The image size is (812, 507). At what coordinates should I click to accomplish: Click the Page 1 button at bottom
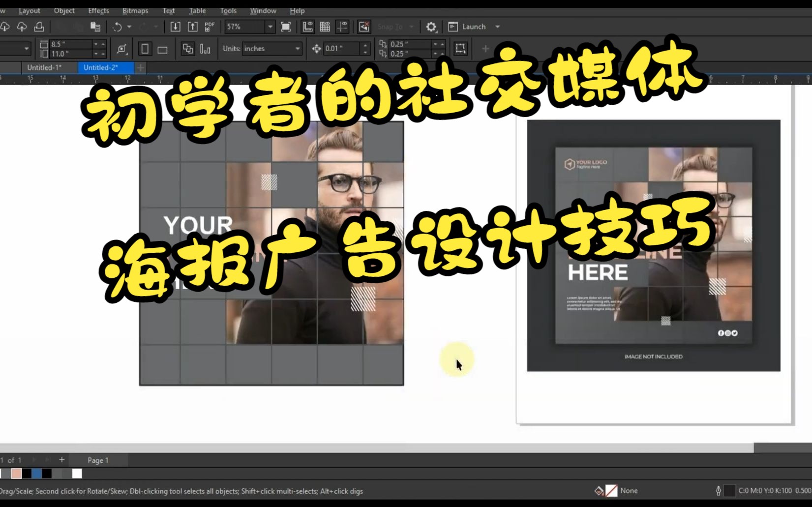pyautogui.click(x=97, y=460)
